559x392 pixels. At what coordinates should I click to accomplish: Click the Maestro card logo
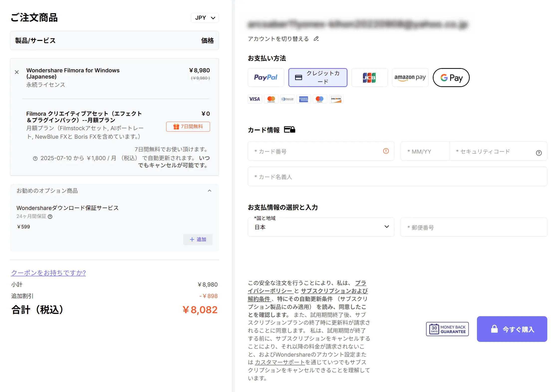click(320, 99)
